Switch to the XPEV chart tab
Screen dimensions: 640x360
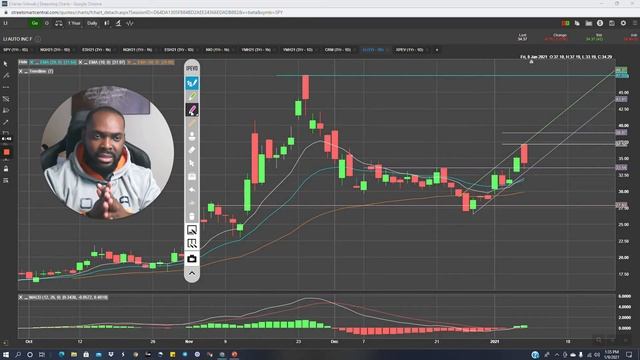409,50
